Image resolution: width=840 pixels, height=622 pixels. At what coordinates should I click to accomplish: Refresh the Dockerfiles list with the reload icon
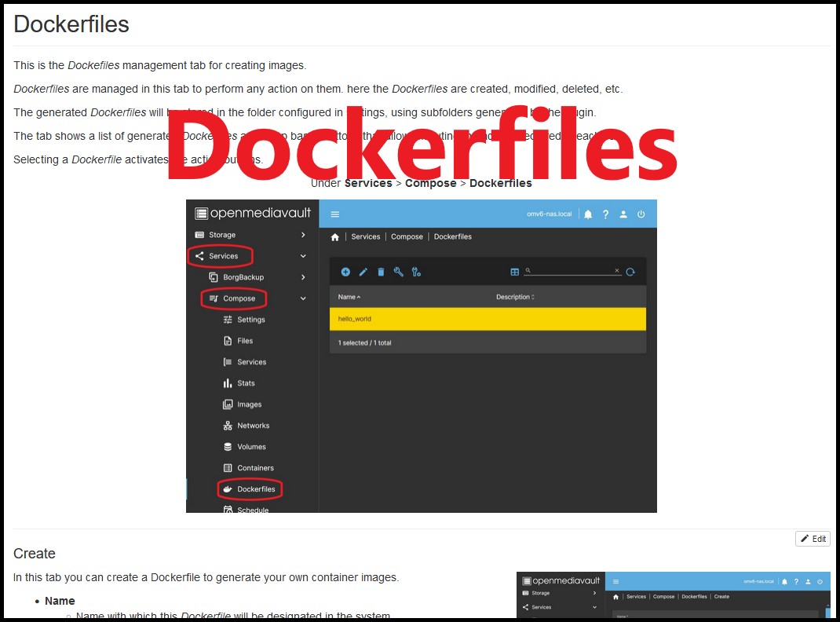(x=631, y=271)
